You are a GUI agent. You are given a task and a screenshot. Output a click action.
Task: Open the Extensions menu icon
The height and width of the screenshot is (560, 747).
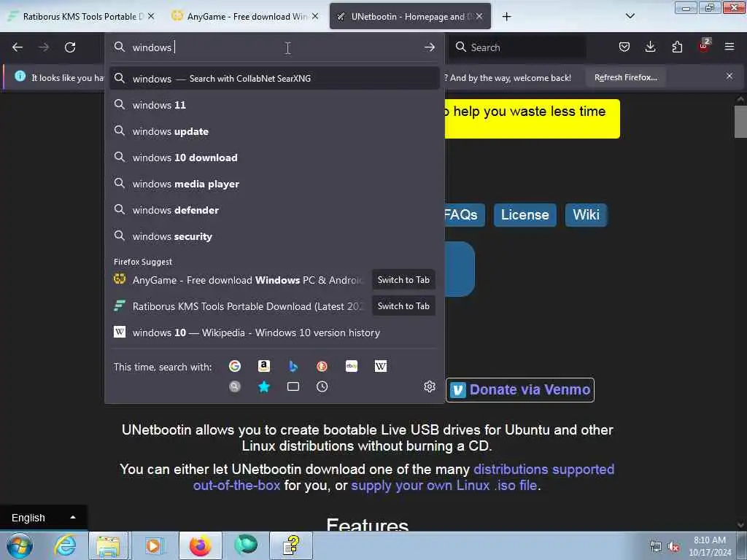pyautogui.click(x=677, y=47)
